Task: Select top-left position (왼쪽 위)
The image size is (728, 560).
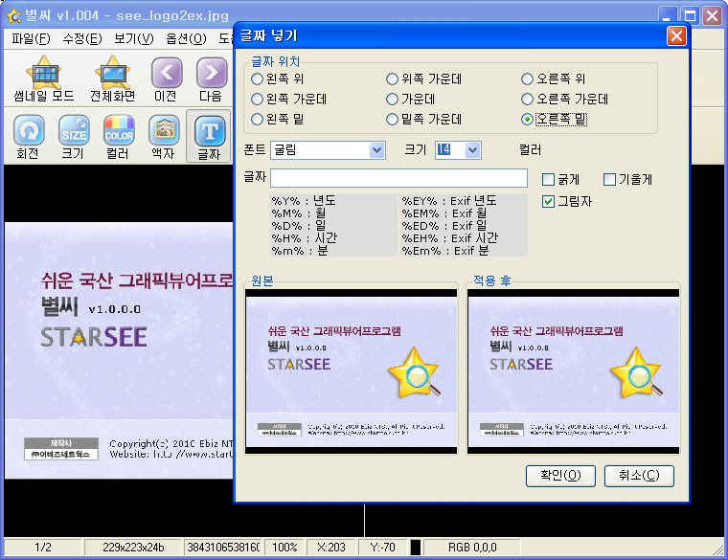Action: [277, 78]
